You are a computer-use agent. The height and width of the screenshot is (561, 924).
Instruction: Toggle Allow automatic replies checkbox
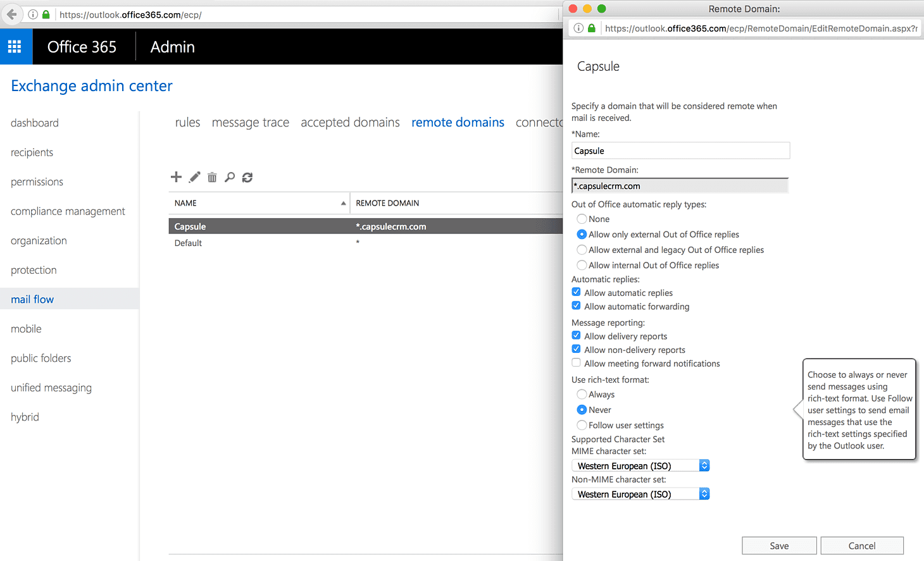pyautogui.click(x=576, y=292)
